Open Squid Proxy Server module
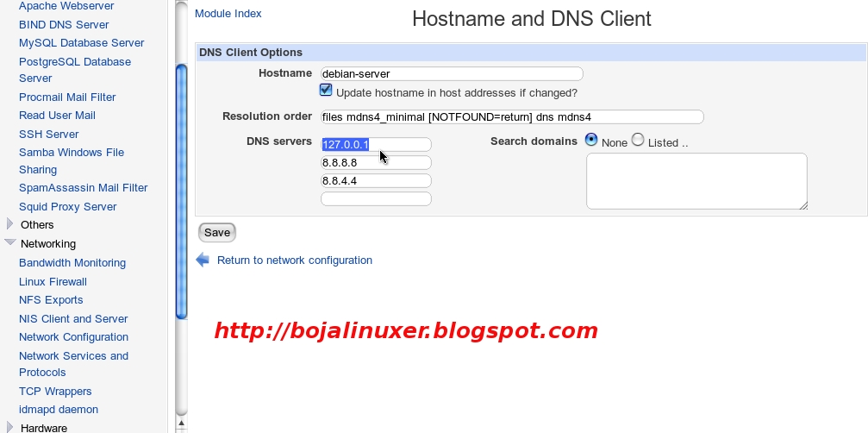868x433 pixels. click(x=67, y=206)
